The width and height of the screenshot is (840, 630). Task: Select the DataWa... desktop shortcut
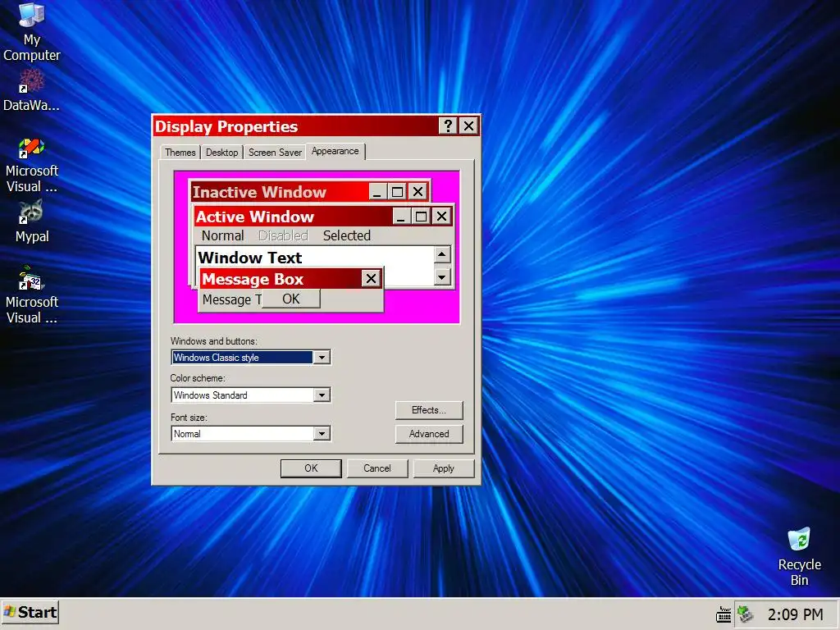[32, 91]
